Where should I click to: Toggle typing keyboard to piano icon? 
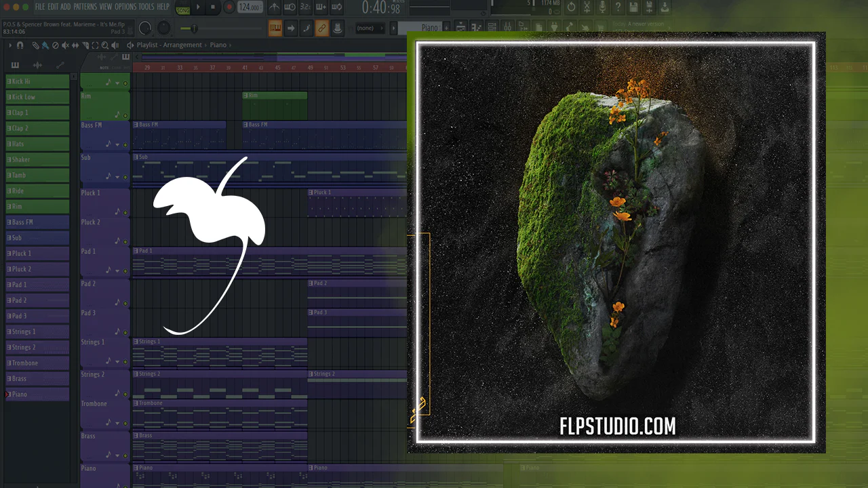(275, 28)
